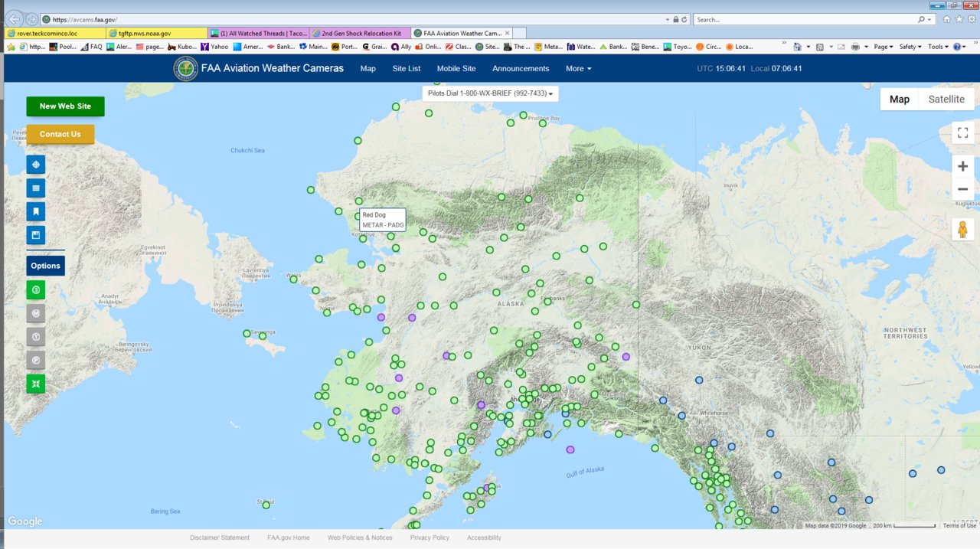Screen dimensions: 980x549
Task: Toggle the gray 'T' option button
Action: point(36,337)
